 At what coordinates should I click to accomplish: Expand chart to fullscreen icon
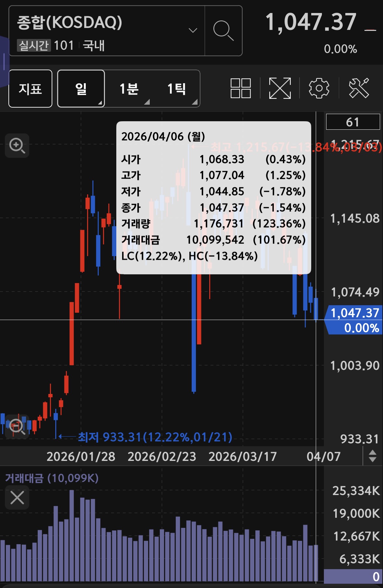[280, 88]
